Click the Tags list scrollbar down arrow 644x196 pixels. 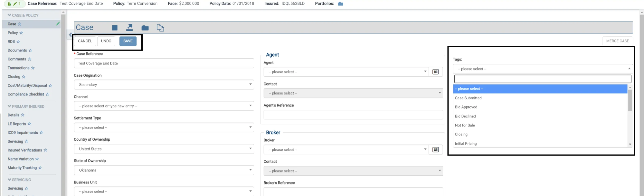(630, 144)
